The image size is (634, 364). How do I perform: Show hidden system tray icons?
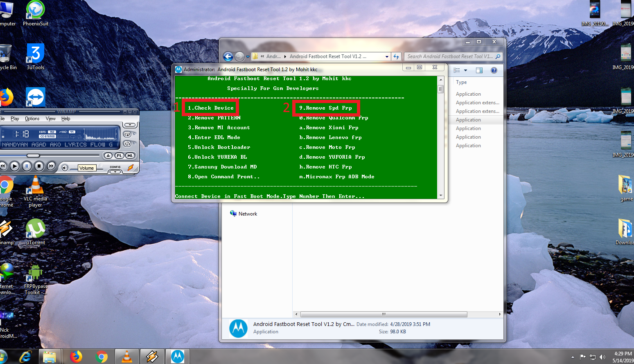573,357
